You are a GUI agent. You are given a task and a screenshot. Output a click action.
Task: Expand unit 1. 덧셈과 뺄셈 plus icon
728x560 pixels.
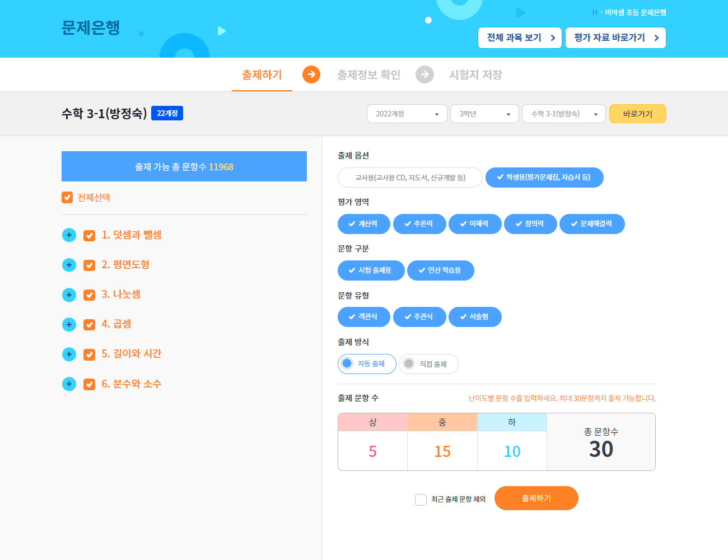(69, 235)
